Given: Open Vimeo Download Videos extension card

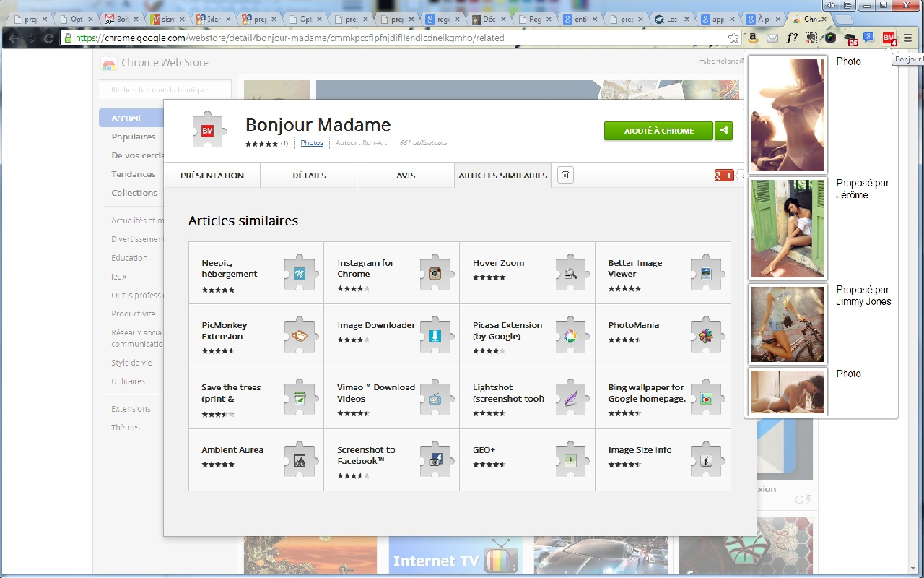Looking at the screenshot, I should tap(391, 397).
